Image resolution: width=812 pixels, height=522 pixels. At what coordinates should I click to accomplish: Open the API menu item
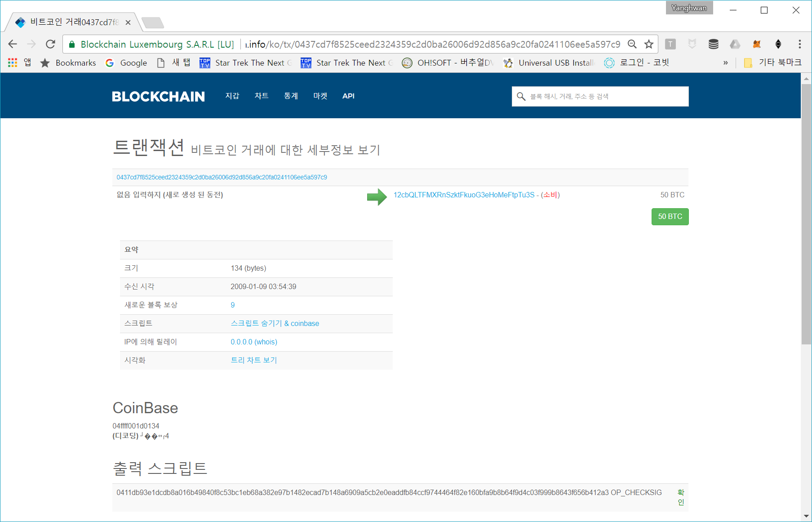click(348, 96)
